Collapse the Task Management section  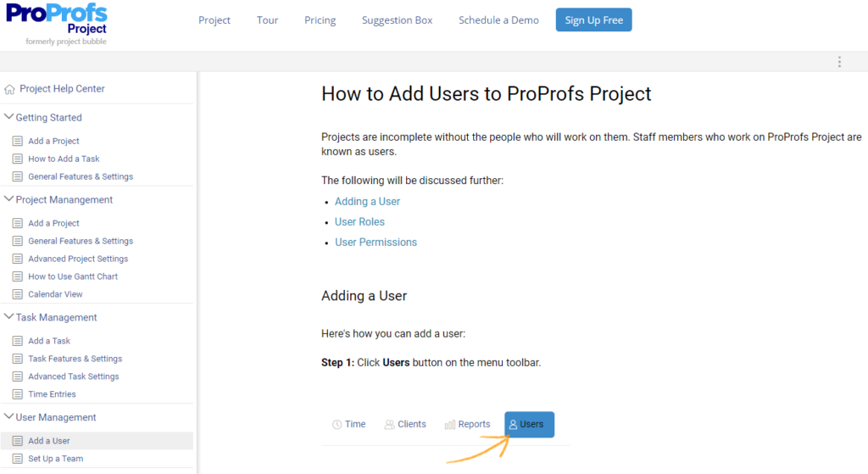point(9,318)
